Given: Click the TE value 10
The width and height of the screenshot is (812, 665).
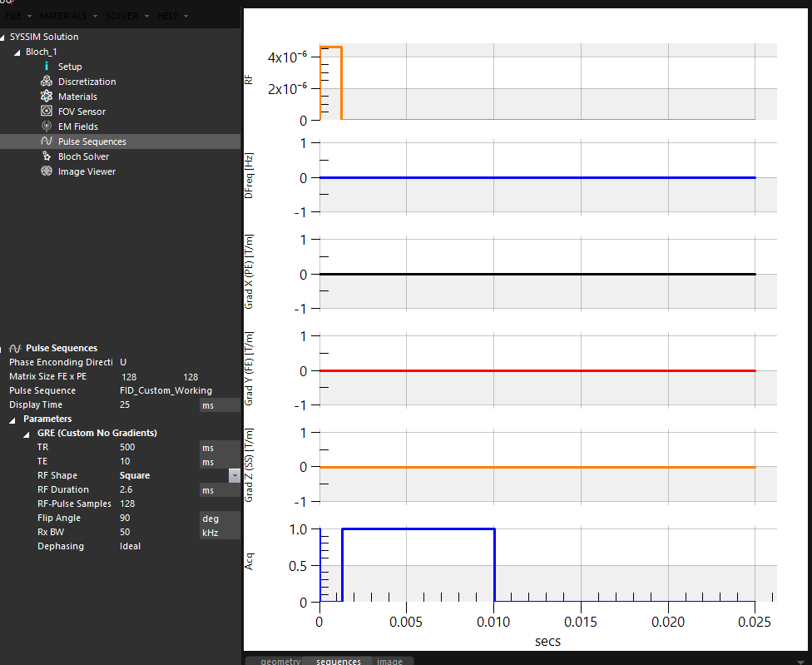Looking at the screenshot, I should [125, 461].
